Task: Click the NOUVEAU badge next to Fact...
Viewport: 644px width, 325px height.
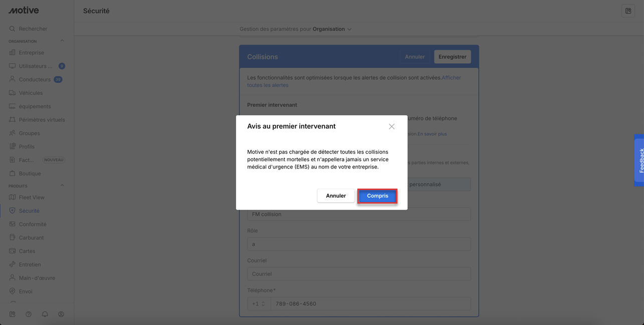Action: point(54,160)
